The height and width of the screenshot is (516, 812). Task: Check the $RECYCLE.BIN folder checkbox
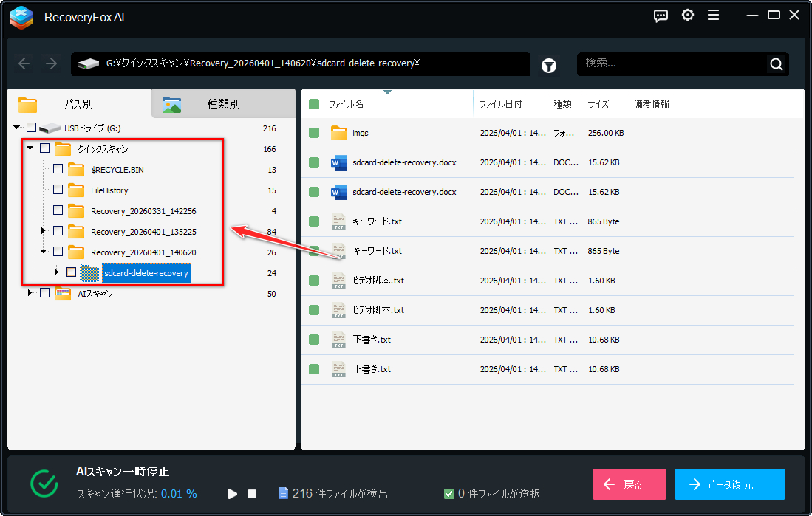coord(58,169)
